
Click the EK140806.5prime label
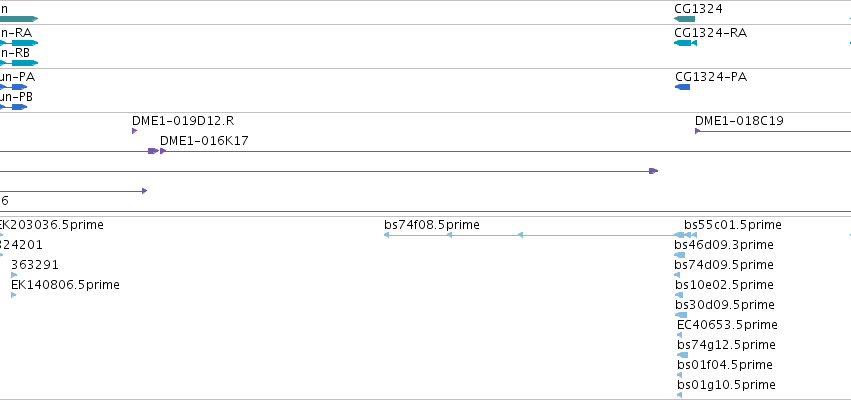click(65, 285)
